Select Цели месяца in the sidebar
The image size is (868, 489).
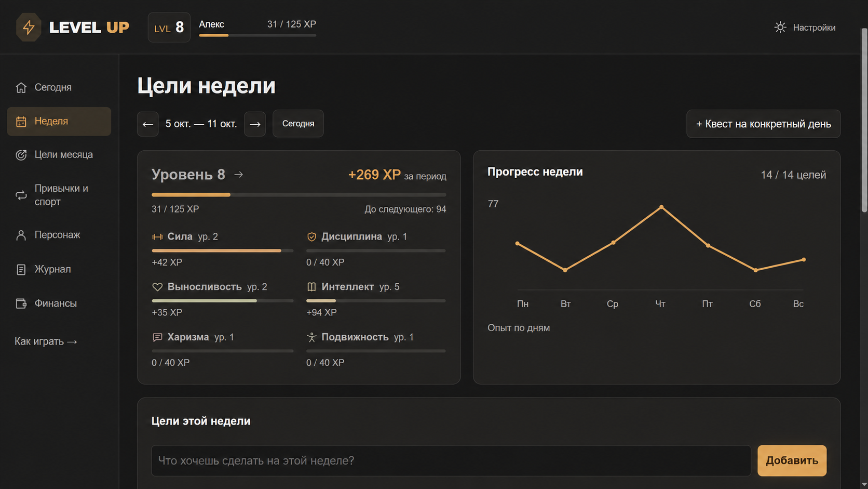[x=59, y=155]
